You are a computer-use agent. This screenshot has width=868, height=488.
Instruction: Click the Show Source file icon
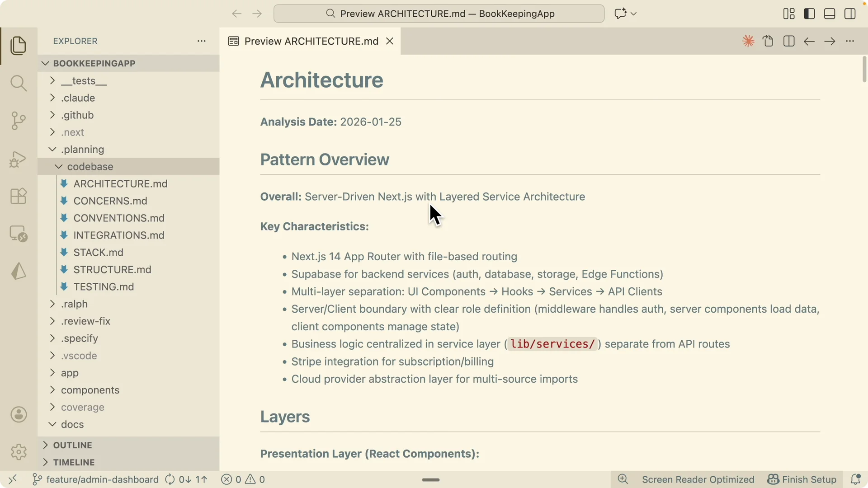point(768,41)
